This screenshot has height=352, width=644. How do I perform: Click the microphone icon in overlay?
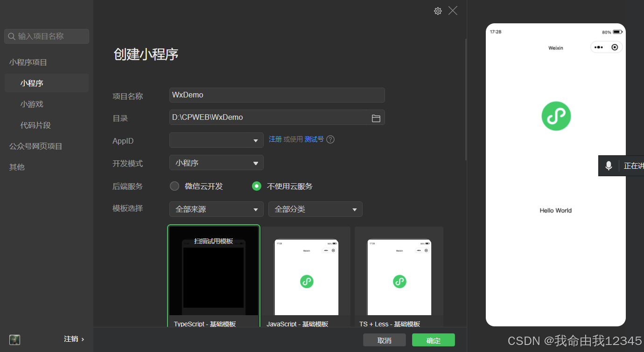pyautogui.click(x=609, y=166)
